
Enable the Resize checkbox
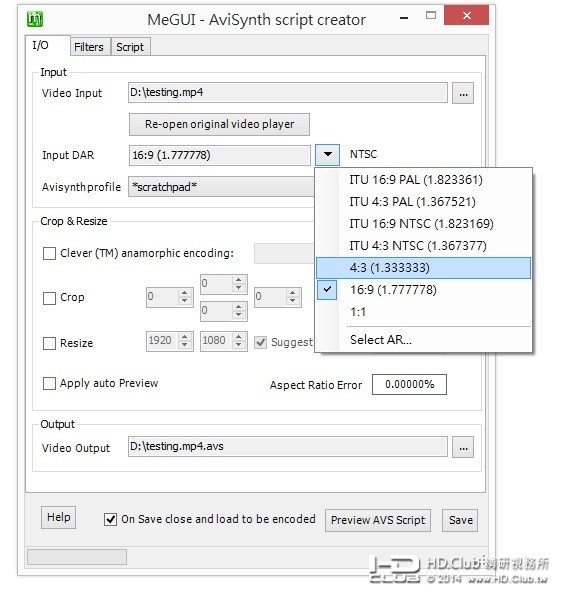tap(49, 343)
